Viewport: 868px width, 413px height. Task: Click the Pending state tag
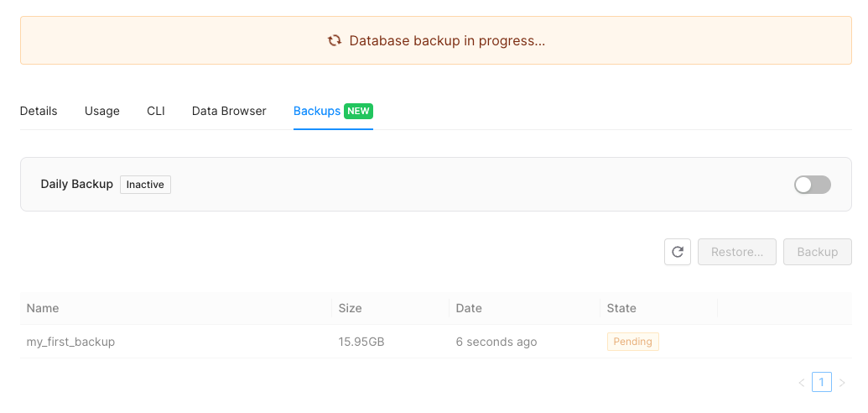(x=632, y=342)
